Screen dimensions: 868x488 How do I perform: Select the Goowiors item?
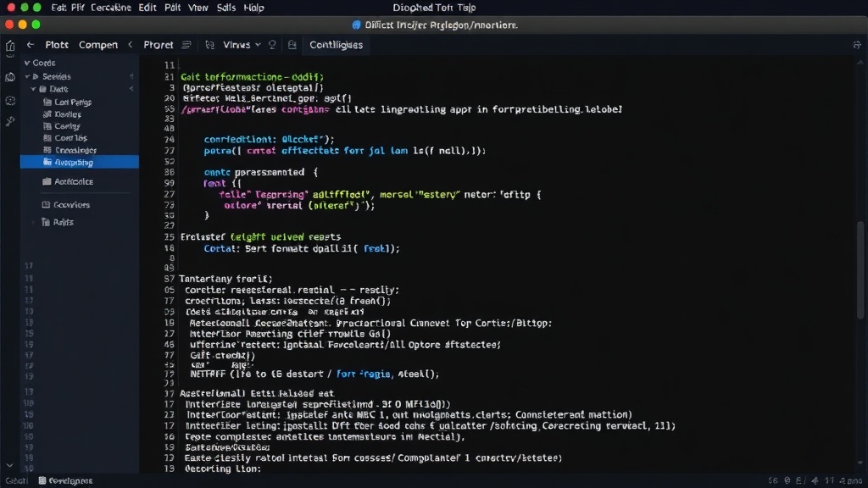(x=71, y=205)
